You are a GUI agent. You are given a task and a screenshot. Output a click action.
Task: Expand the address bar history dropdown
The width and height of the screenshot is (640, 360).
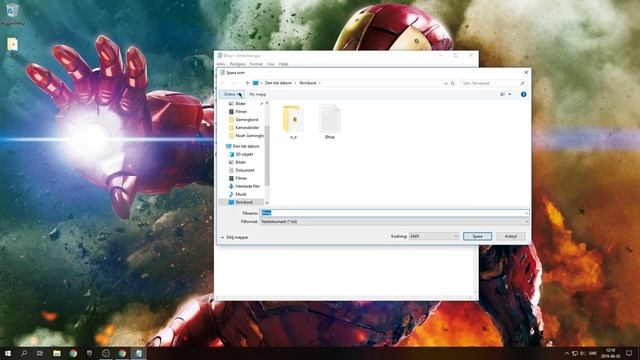point(446,83)
